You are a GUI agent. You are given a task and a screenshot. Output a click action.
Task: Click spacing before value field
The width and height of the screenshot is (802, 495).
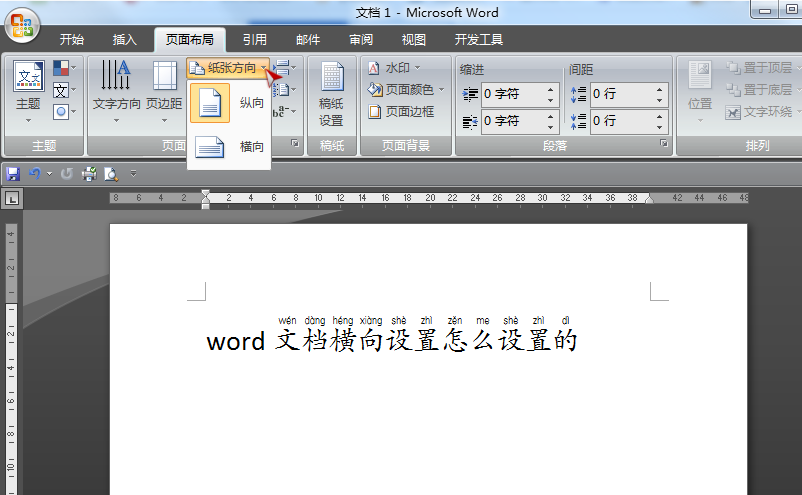(x=621, y=94)
